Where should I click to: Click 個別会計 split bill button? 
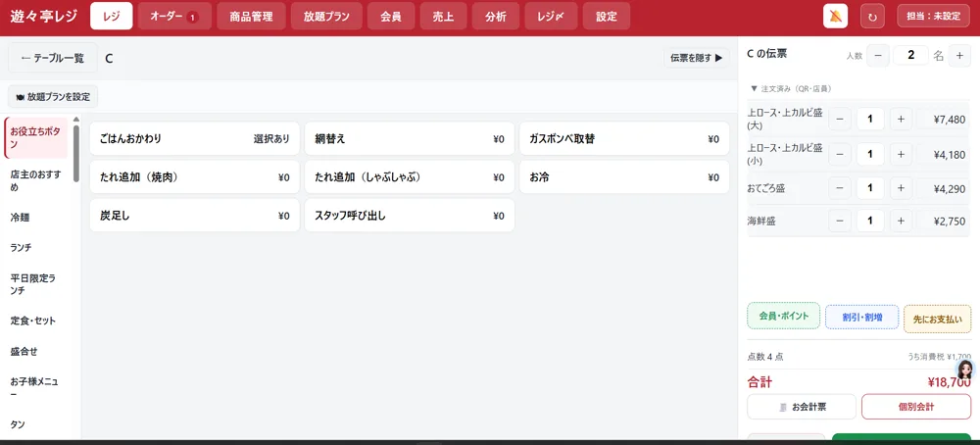tap(916, 407)
